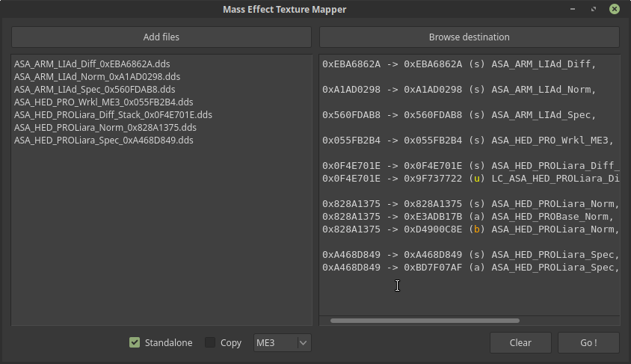Click the 0x9F737722 (u) mapping line

[471, 179]
